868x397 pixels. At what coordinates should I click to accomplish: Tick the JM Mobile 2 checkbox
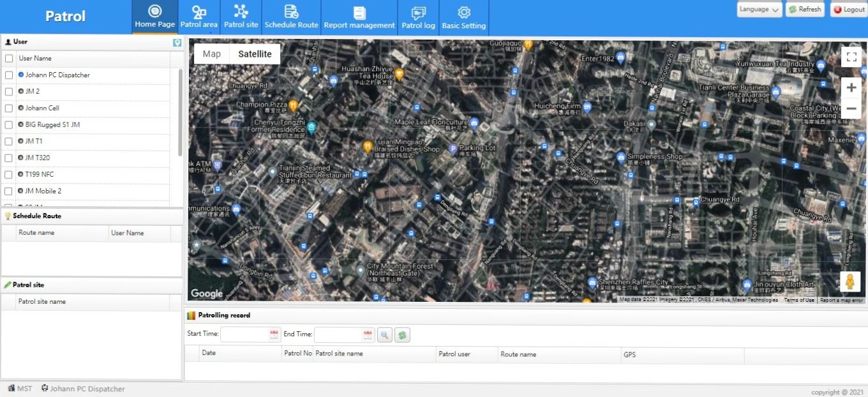[x=9, y=191]
